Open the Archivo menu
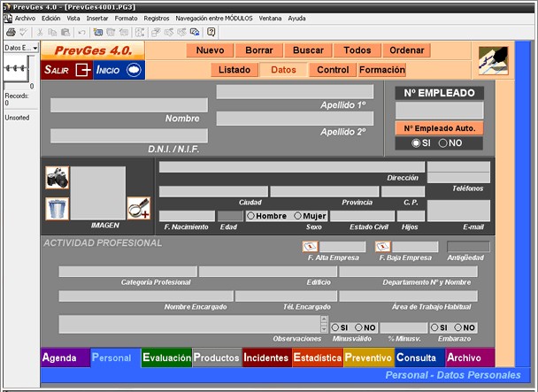 (x=25, y=19)
